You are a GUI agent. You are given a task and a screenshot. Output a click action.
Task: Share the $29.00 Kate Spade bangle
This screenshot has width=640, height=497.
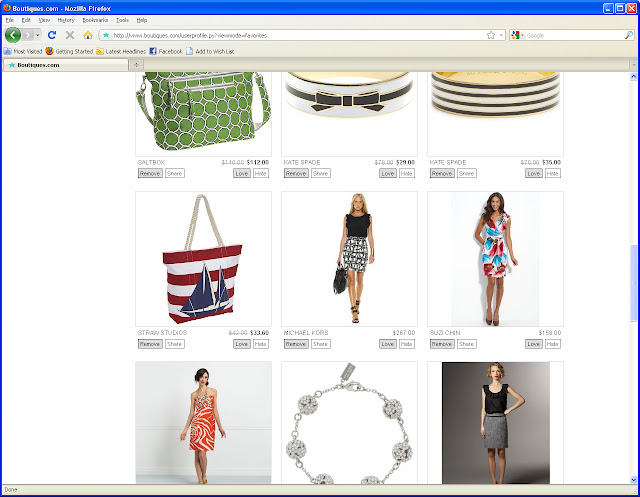point(321,173)
